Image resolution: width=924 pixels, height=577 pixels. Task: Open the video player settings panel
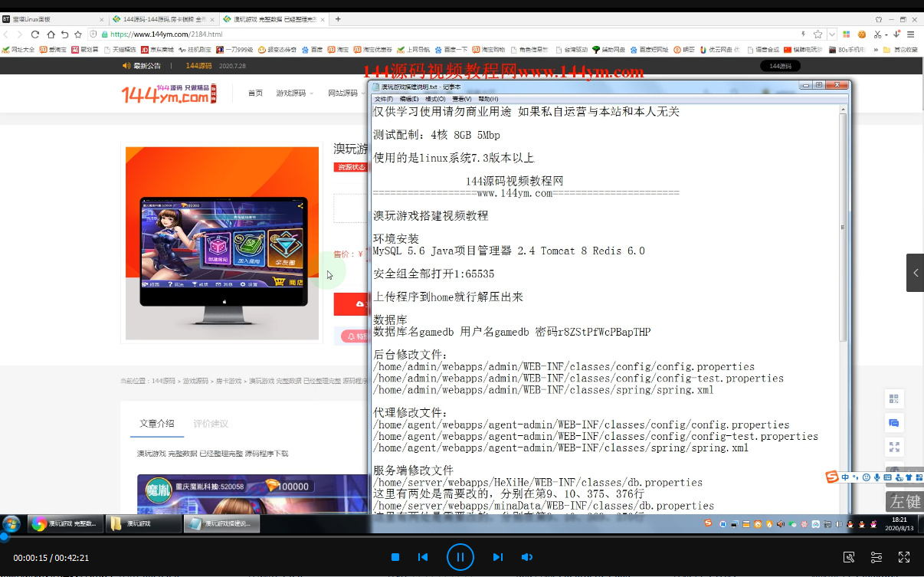[x=876, y=557]
